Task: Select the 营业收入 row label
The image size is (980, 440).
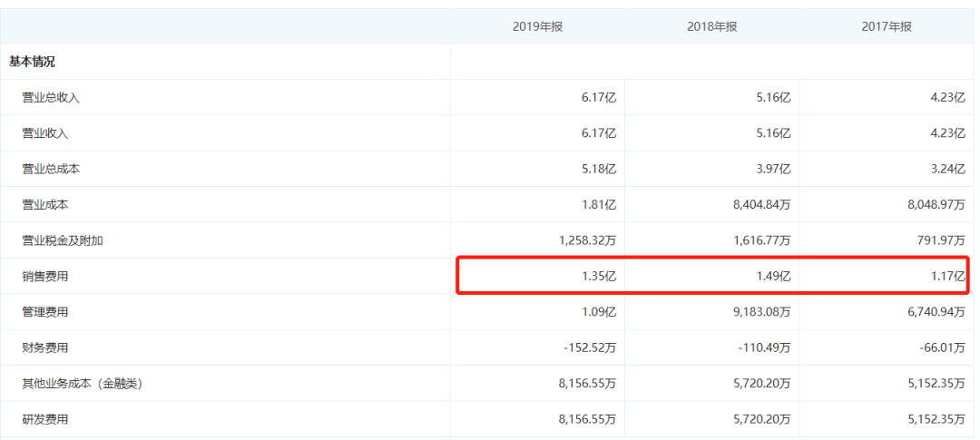Action: point(45,133)
